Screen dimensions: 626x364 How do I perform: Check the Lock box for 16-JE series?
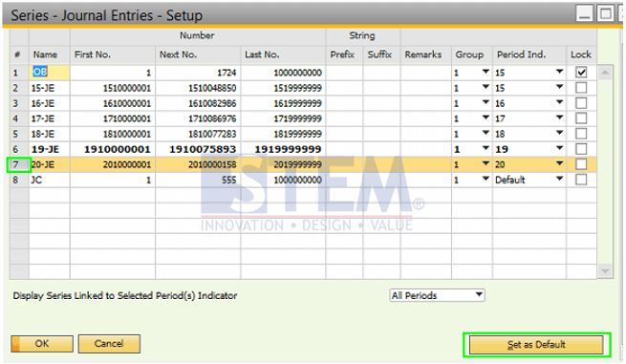point(581,103)
